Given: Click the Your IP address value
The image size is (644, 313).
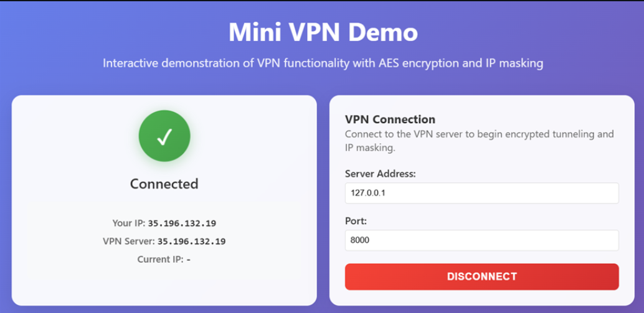Looking at the screenshot, I should (182, 223).
